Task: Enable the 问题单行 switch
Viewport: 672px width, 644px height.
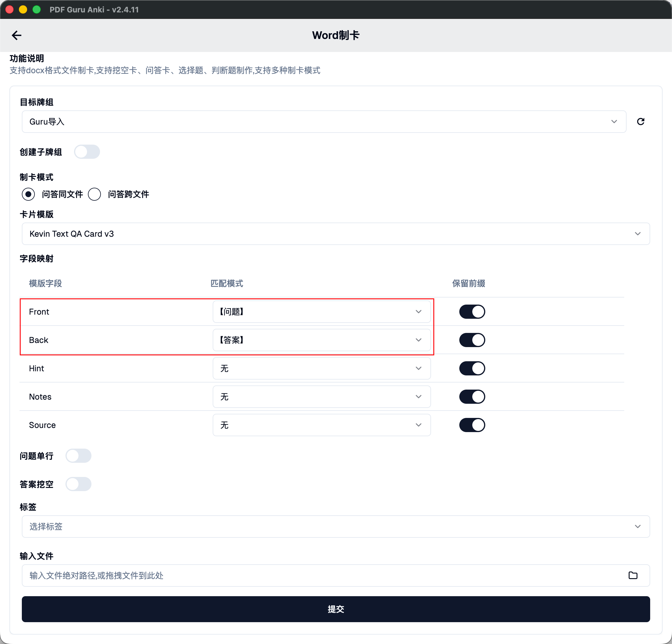Action: point(78,456)
